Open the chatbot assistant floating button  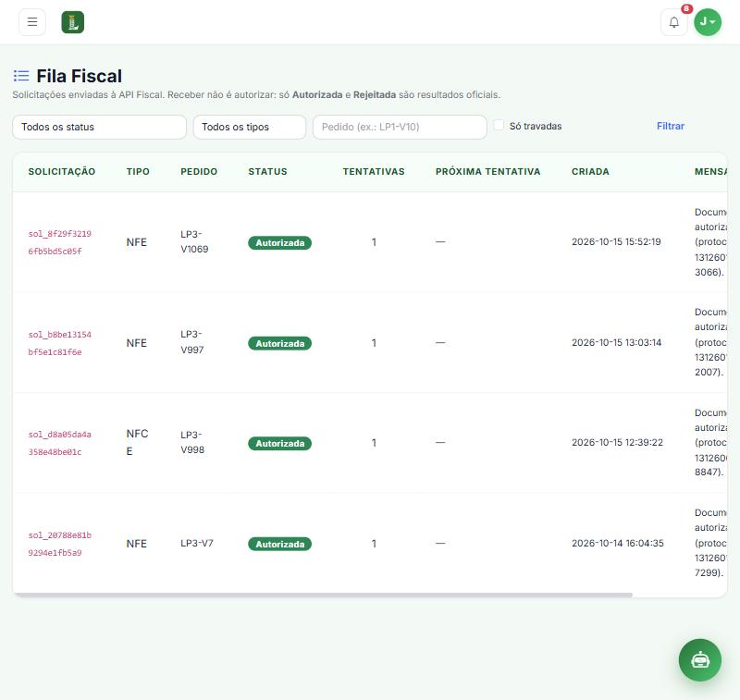coord(700,660)
